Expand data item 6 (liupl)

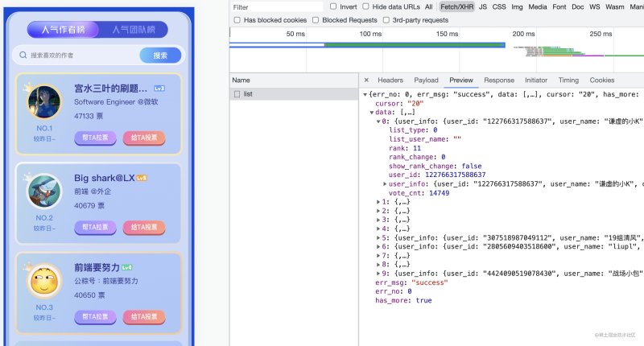click(x=378, y=247)
